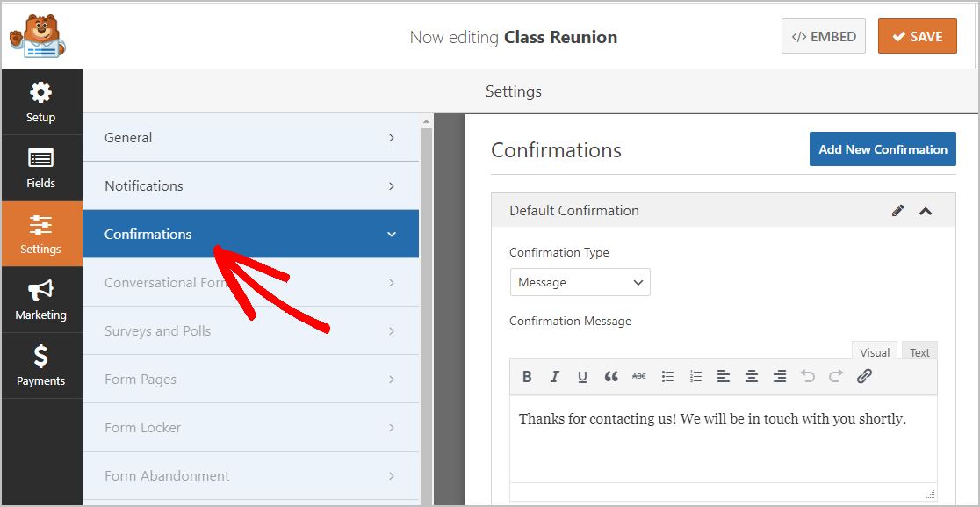980x507 pixels.
Task: Open Surveys and Polls settings
Action: pos(250,330)
